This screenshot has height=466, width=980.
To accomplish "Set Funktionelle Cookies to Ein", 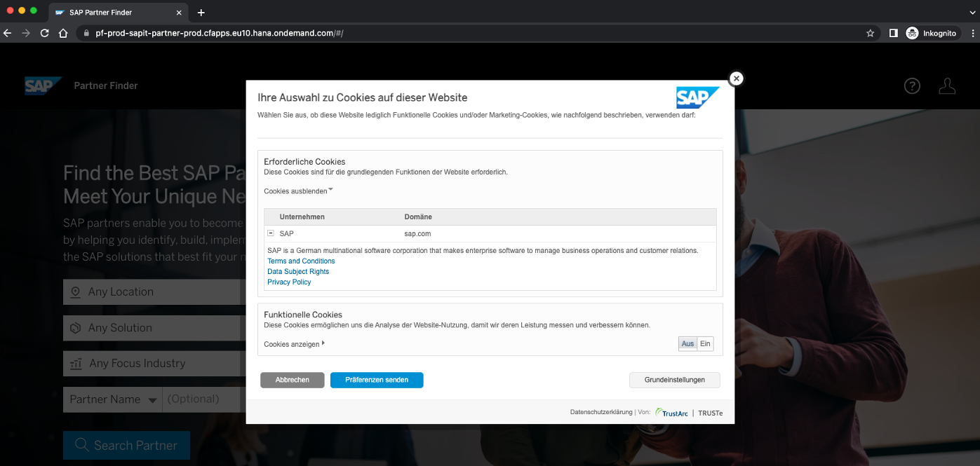I will coord(705,343).
